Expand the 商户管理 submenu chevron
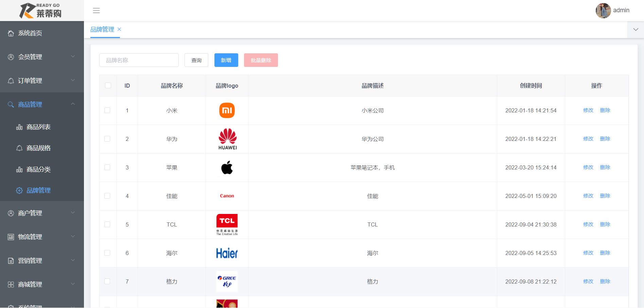The height and width of the screenshot is (308, 644). (x=73, y=213)
